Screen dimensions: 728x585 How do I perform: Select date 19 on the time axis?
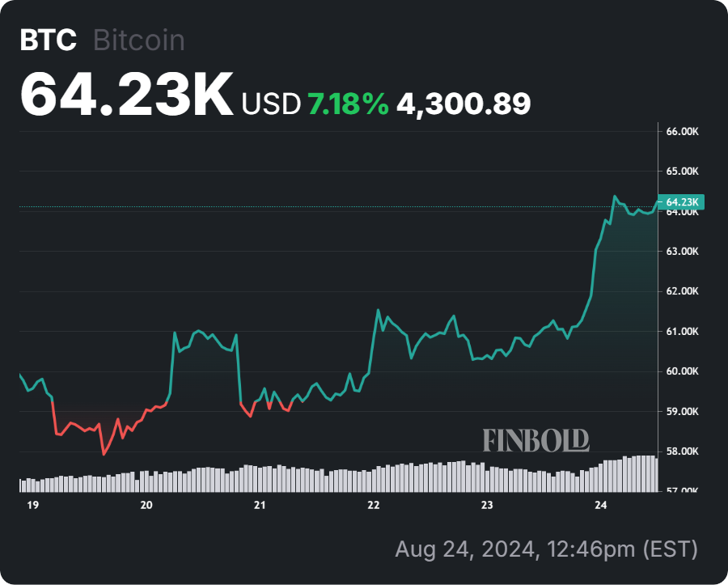(x=33, y=505)
